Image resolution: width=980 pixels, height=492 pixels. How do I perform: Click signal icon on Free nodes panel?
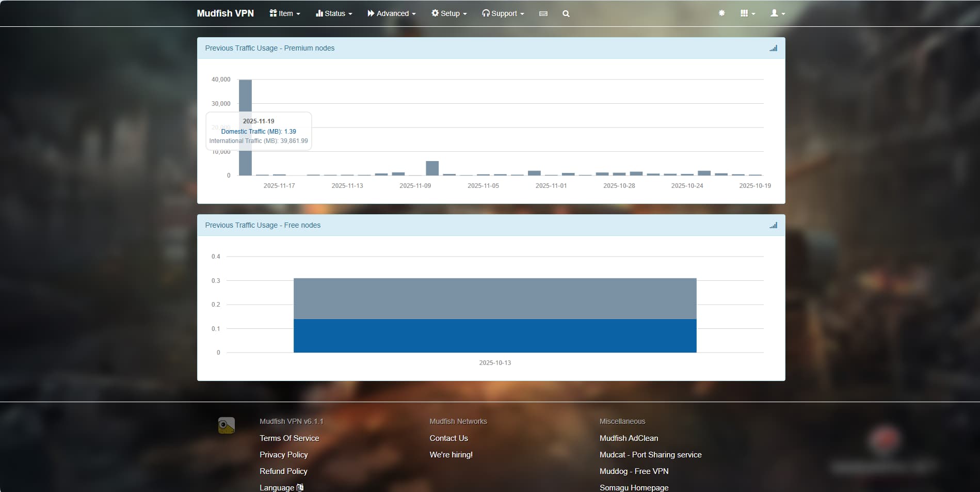click(773, 226)
